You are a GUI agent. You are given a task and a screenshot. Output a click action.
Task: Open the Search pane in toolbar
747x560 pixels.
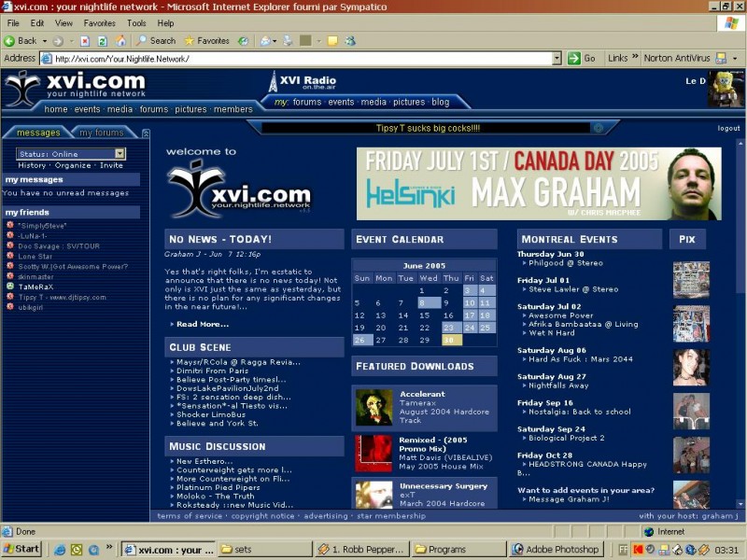tap(156, 41)
